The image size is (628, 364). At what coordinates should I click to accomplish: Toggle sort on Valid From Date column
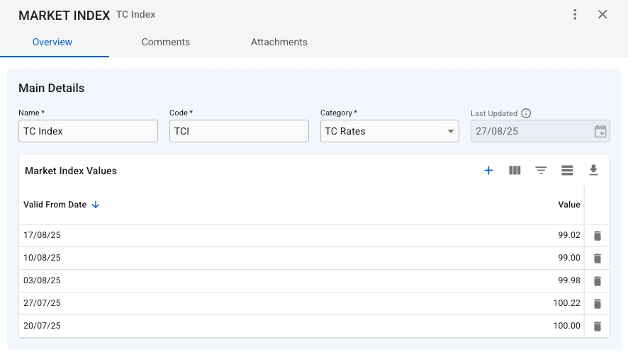[x=55, y=205]
